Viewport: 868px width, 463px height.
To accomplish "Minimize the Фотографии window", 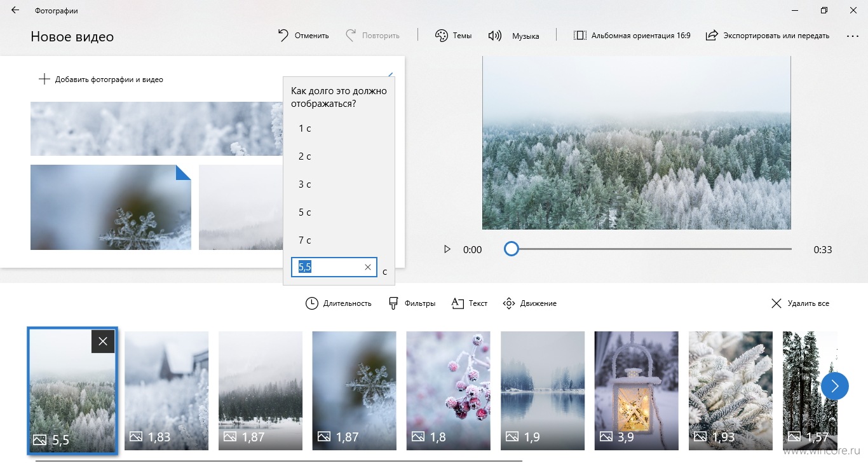I will (795, 10).
